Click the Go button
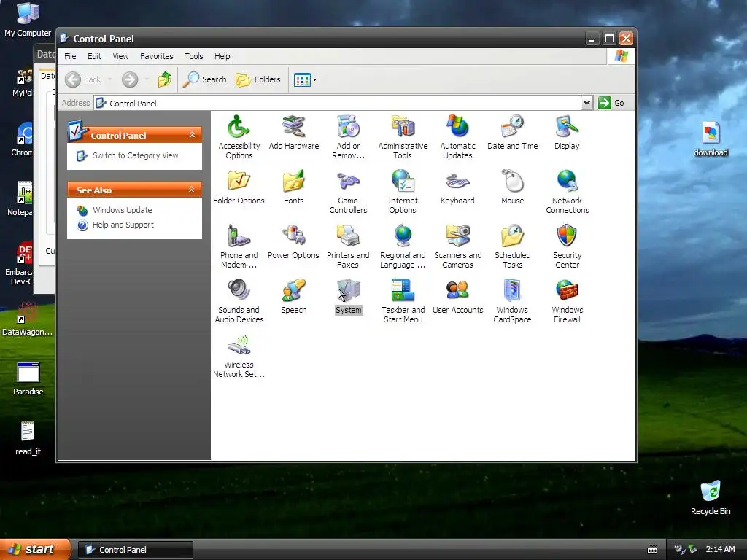The image size is (747, 560). pos(611,103)
